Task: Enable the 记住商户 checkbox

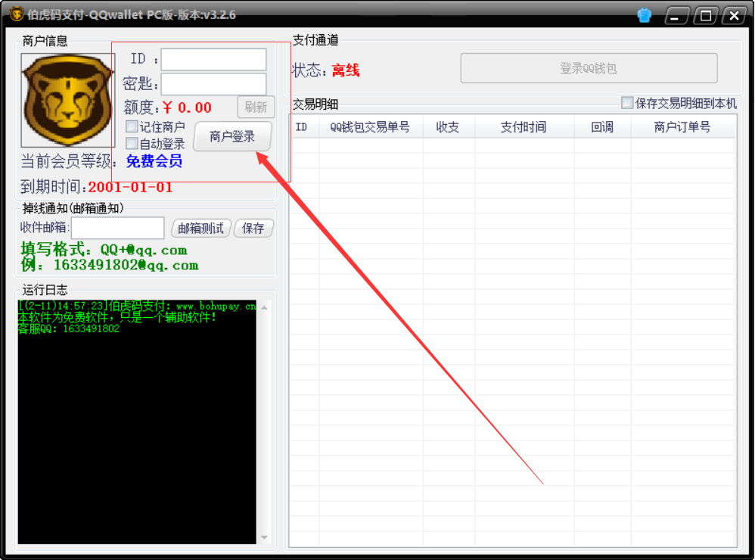Action: [x=131, y=126]
